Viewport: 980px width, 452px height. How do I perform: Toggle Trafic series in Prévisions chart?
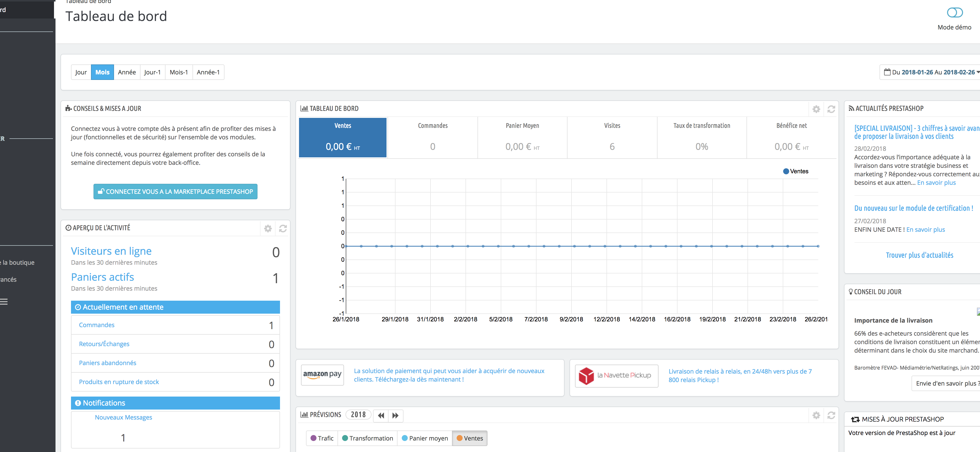(322, 438)
